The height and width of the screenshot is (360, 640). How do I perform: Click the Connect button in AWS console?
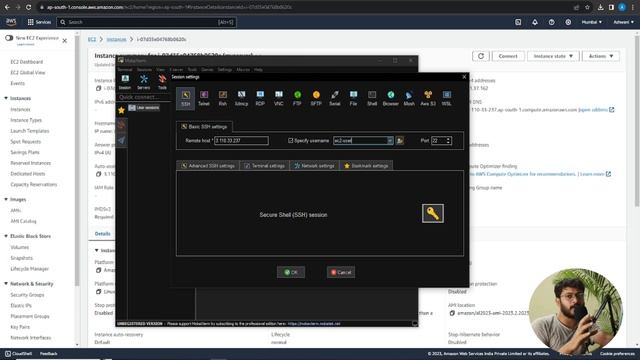508,56
